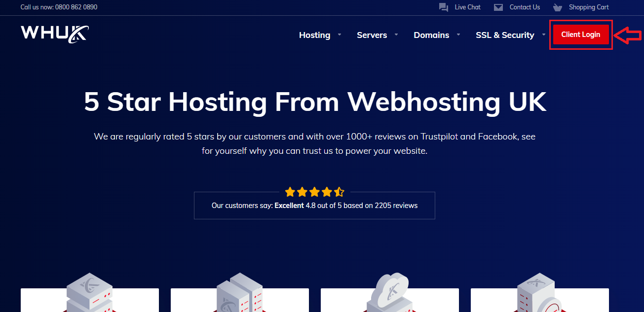Open the Domains menu item
The width and height of the screenshot is (644, 312).
point(431,35)
